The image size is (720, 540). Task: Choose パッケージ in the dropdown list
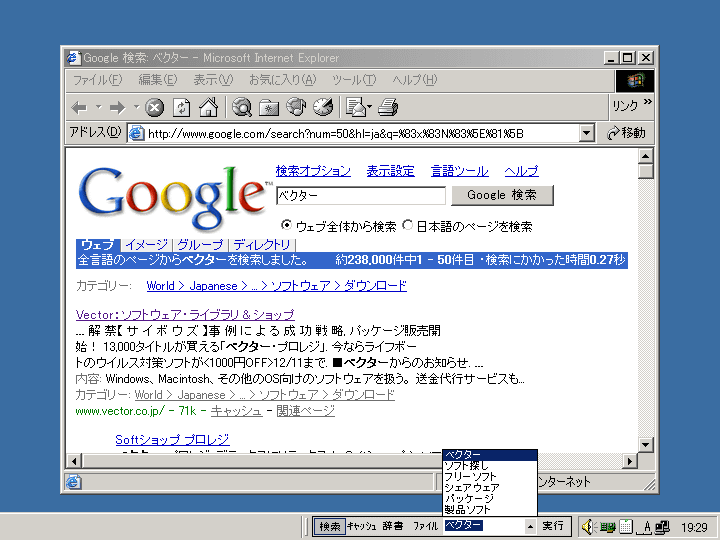(489, 499)
